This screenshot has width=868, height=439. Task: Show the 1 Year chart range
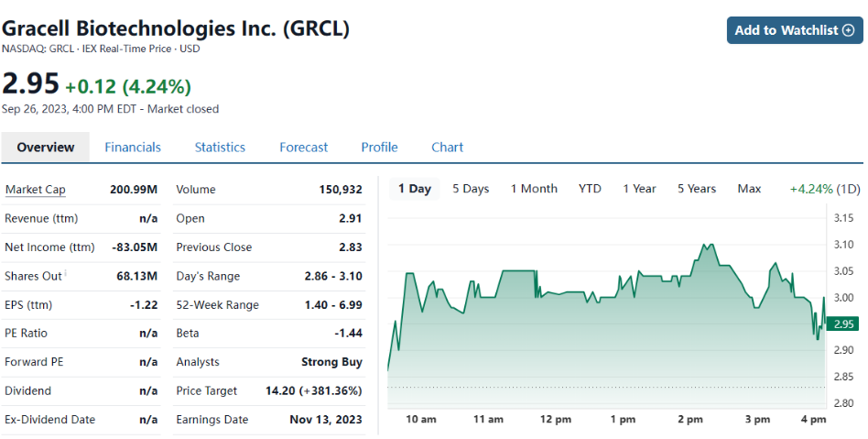coord(639,189)
